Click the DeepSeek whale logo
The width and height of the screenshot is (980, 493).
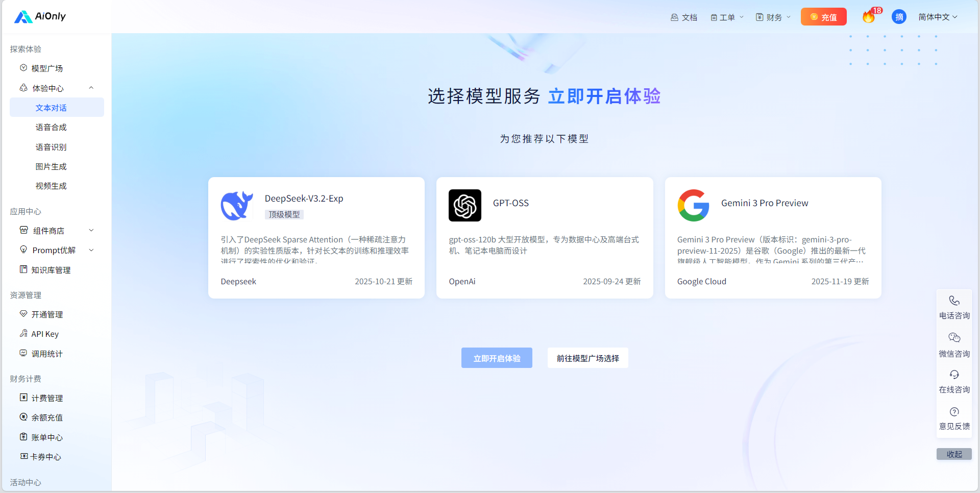click(x=237, y=206)
